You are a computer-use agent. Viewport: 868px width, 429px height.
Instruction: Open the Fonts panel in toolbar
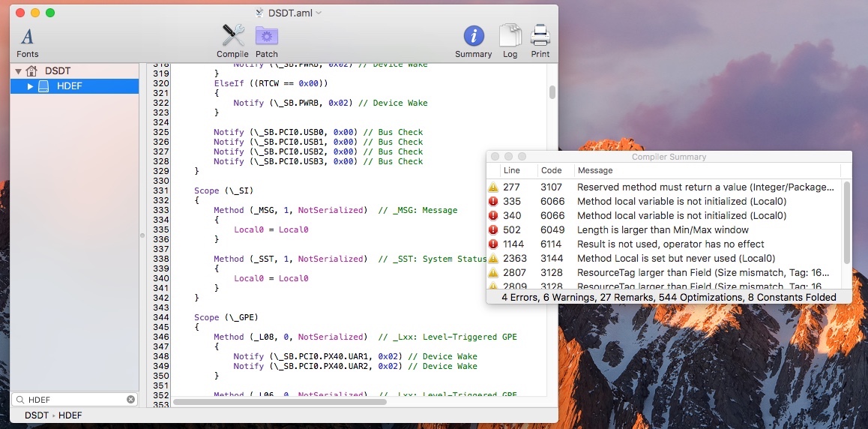(27, 41)
